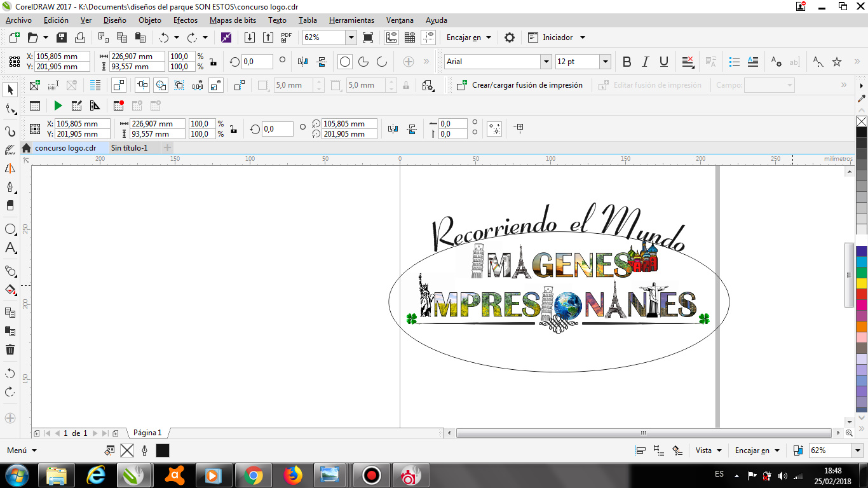The image size is (868, 488).
Task: Click the Cut icon in standard toolbar
Action: coord(104,37)
